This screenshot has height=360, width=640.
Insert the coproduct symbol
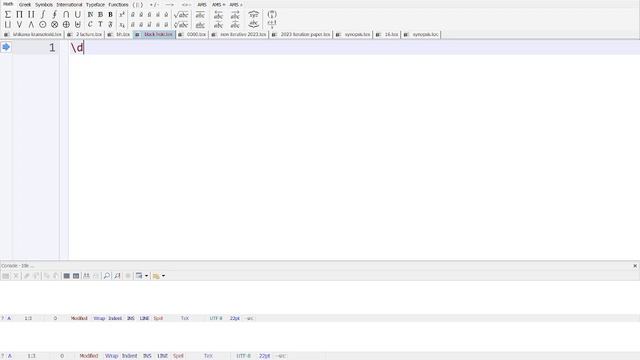click(31, 15)
